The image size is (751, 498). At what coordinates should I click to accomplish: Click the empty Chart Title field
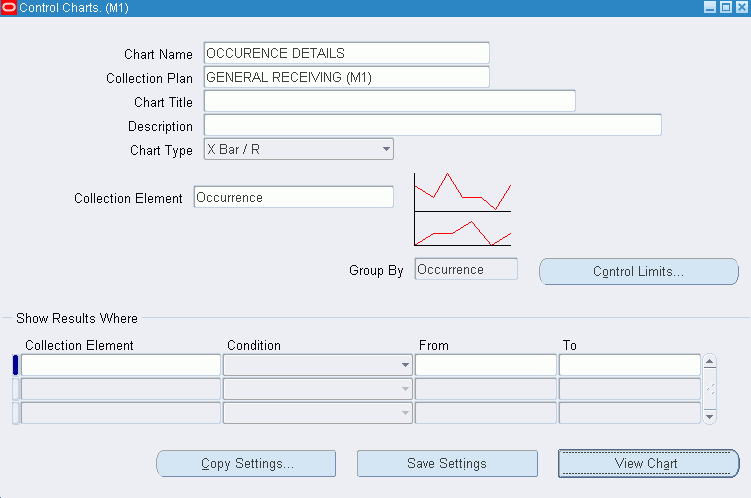pos(390,101)
